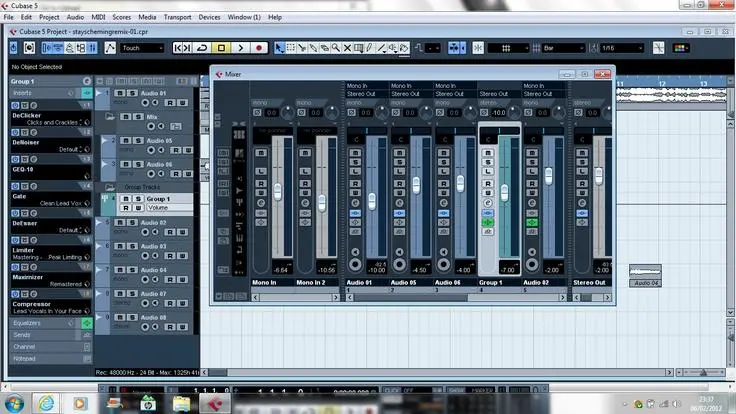Image resolution: width=736 pixels, height=414 pixels.
Task: Open the Devices menu
Action: click(209, 17)
